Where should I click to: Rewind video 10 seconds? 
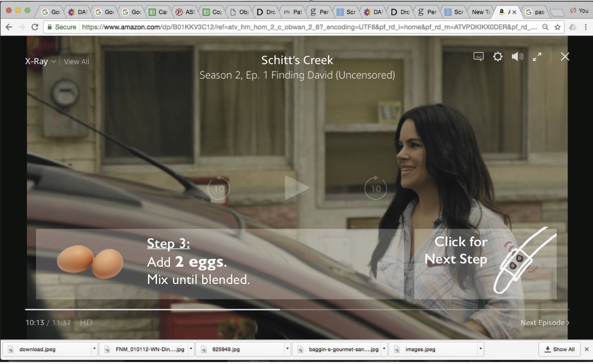(x=219, y=188)
